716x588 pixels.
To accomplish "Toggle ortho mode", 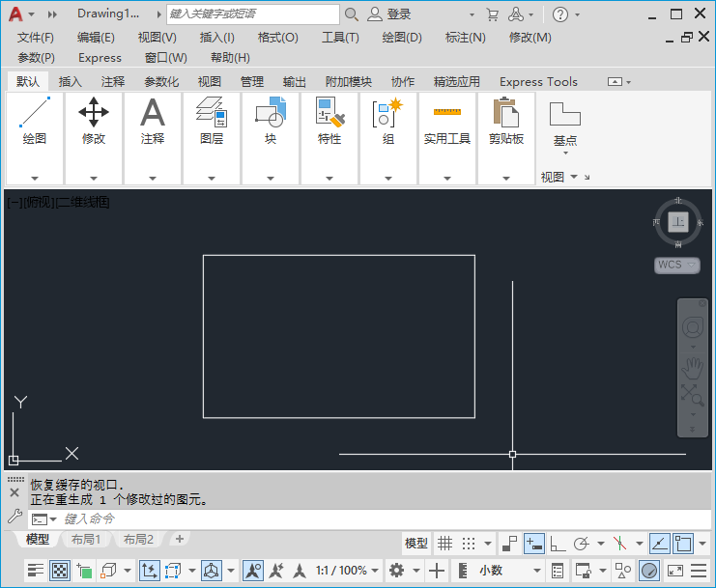I will [558, 544].
